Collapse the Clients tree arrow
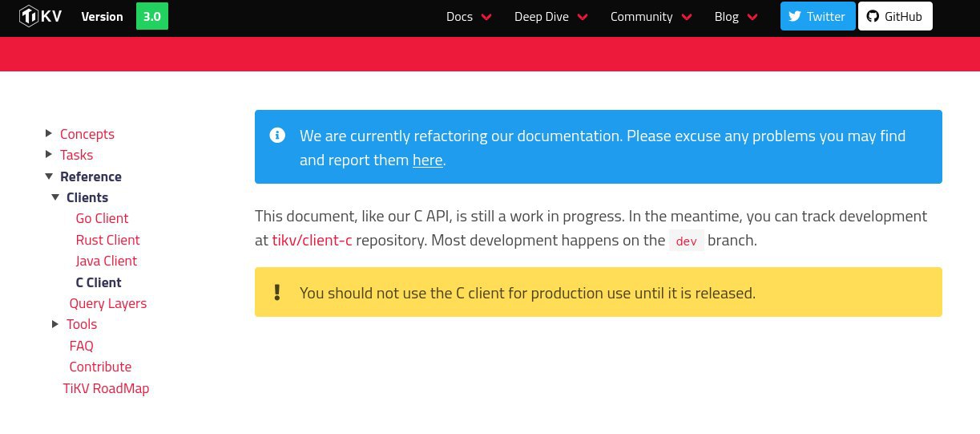This screenshot has height=434, width=980. (x=55, y=197)
